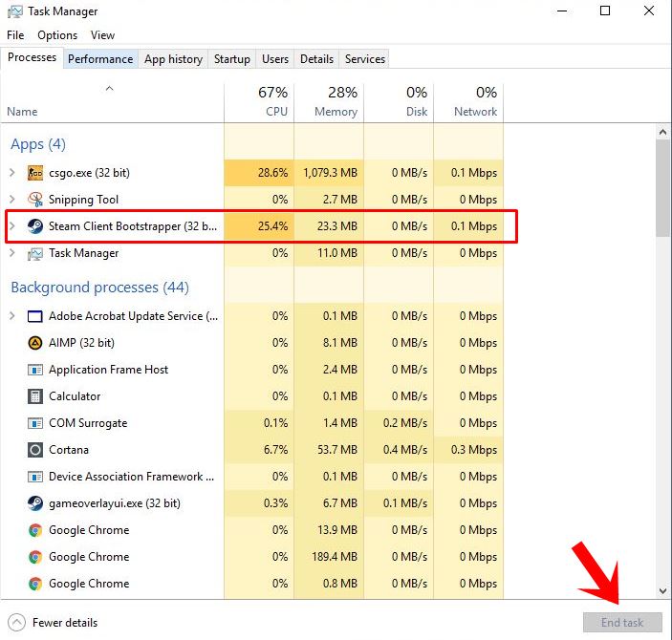Viewport: 672px width, 640px height.
Task: Click the 0.4 MB/s disk value
Action: point(405,450)
